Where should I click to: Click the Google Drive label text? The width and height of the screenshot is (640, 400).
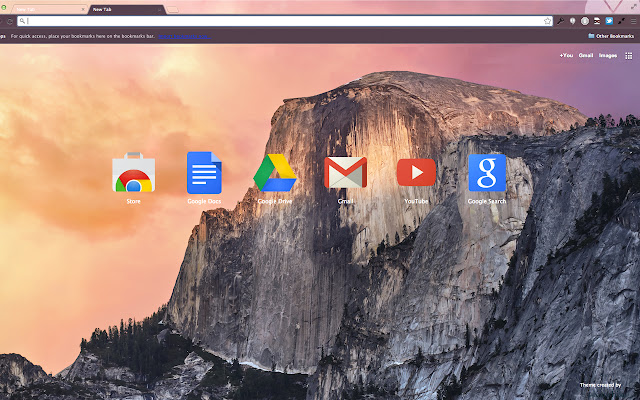coord(275,201)
